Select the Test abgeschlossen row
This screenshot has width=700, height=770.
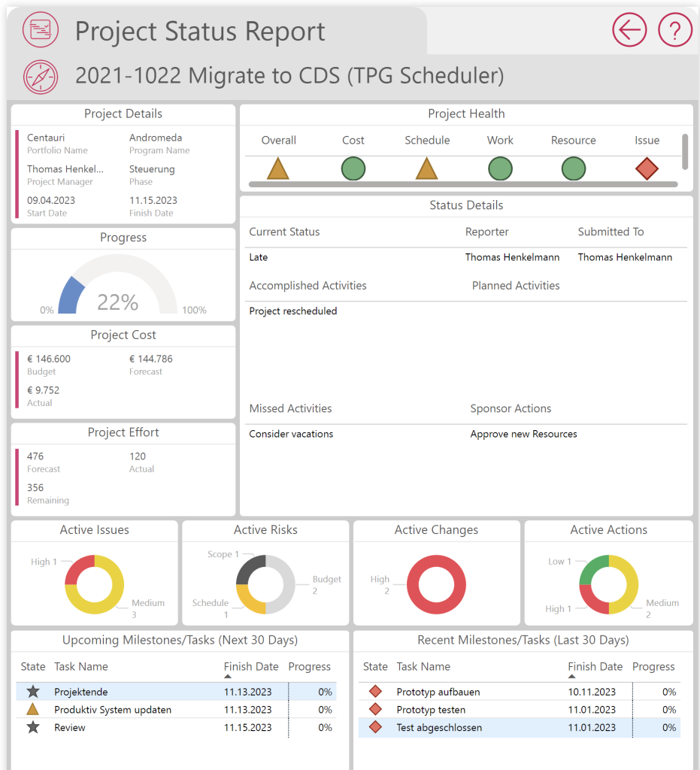click(x=439, y=728)
